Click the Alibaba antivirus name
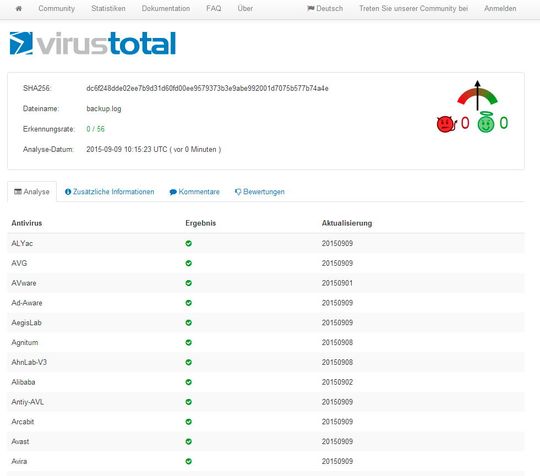 [23, 382]
